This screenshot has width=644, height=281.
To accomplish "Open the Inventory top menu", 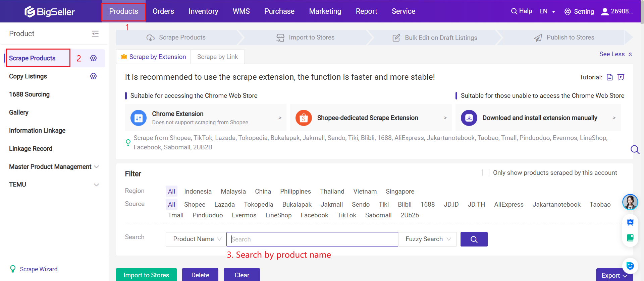I will tap(203, 11).
